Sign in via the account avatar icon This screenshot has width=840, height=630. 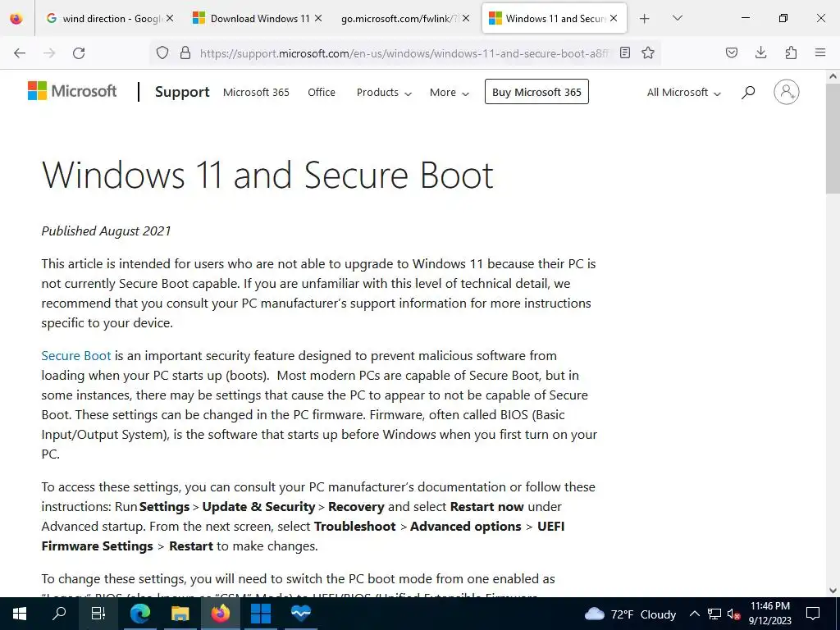(x=787, y=92)
